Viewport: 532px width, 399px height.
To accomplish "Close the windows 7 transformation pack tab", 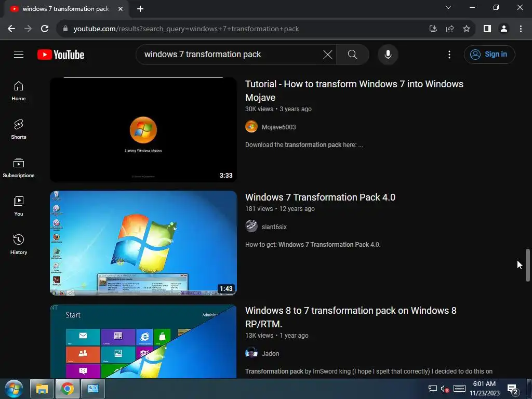I will [x=121, y=9].
